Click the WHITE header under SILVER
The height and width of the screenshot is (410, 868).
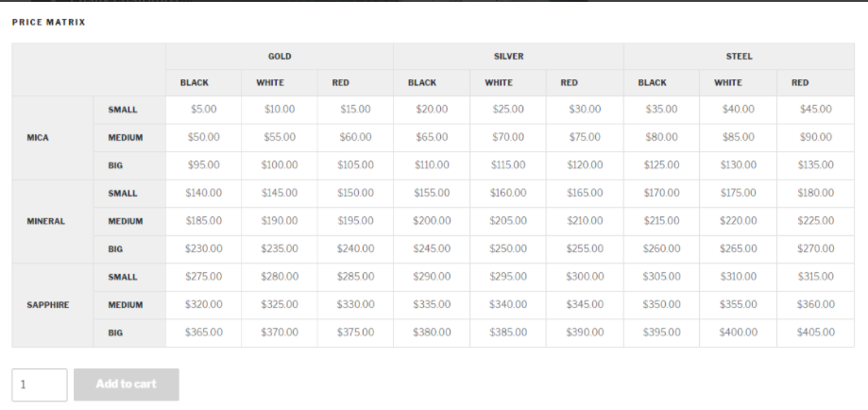(508, 83)
